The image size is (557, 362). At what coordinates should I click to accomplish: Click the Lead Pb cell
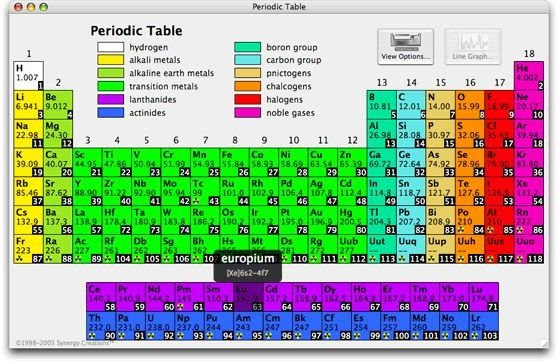411,220
